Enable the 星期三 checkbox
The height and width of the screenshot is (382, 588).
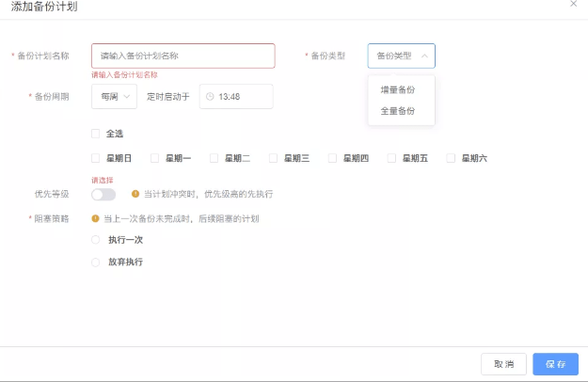click(273, 158)
